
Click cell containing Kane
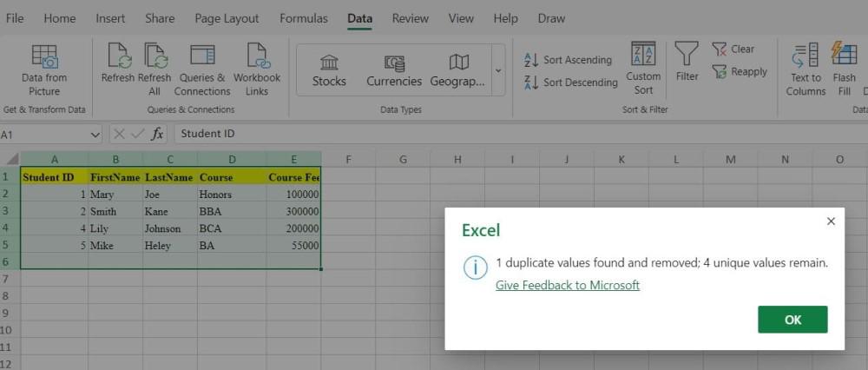(x=169, y=211)
